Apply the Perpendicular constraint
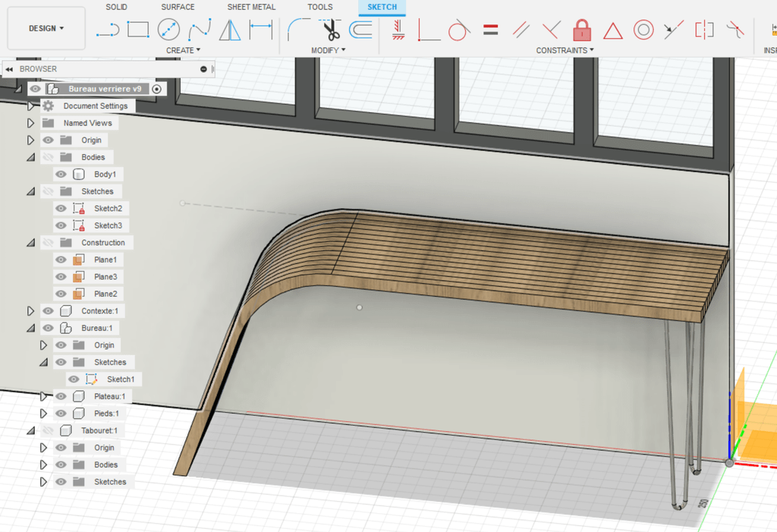Viewport: 777px width, 532px height. point(551,30)
